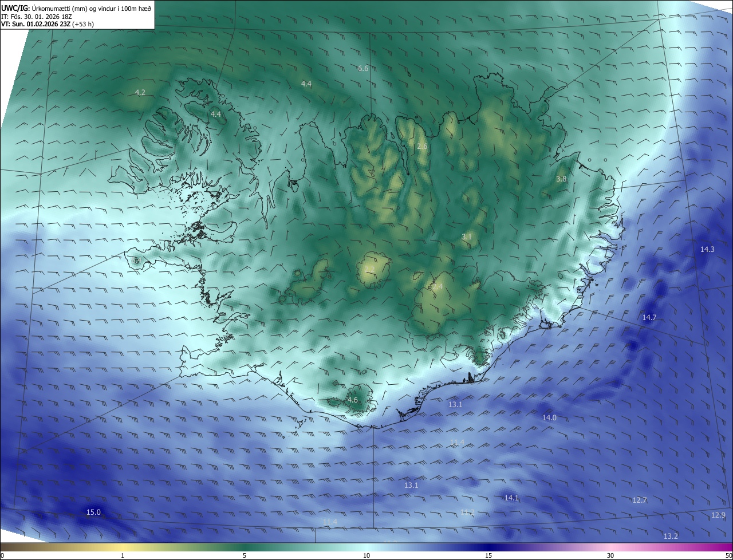The image size is (733, 560).
Task: Click the 14.0 value label on the map
Action: [549, 417]
